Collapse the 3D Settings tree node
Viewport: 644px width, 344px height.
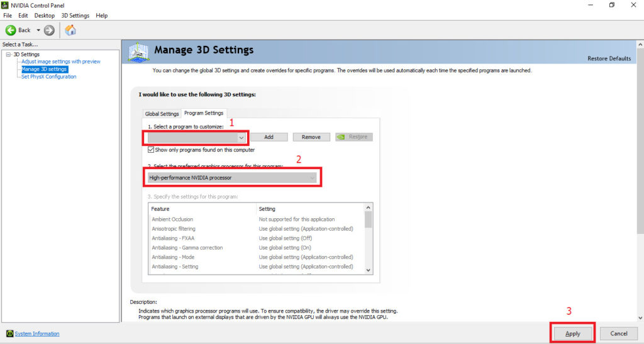point(8,54)
